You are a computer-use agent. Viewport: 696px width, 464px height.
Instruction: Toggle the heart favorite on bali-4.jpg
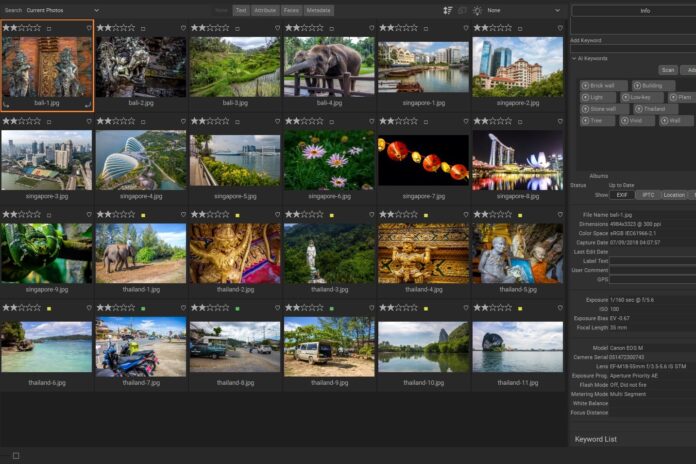tap(372, 28)
